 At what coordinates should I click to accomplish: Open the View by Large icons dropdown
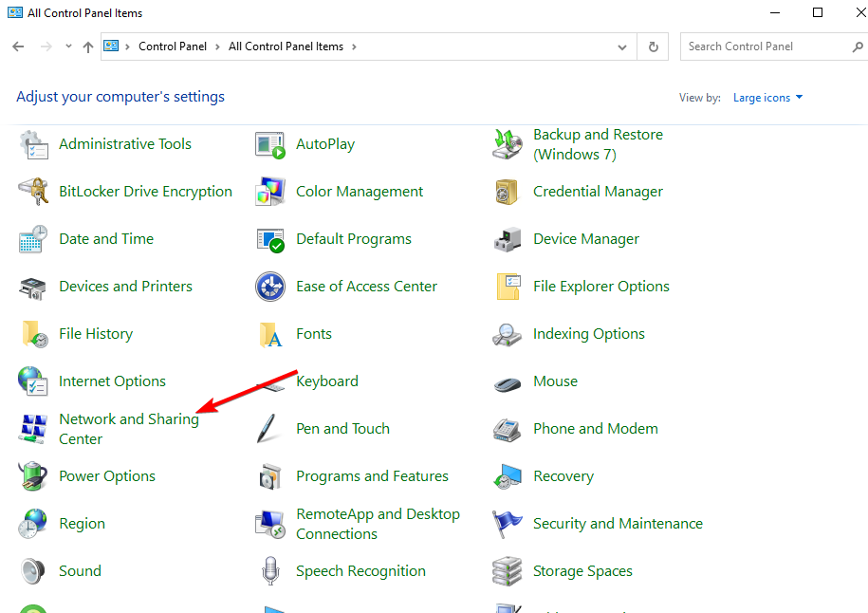coord(767,98)
